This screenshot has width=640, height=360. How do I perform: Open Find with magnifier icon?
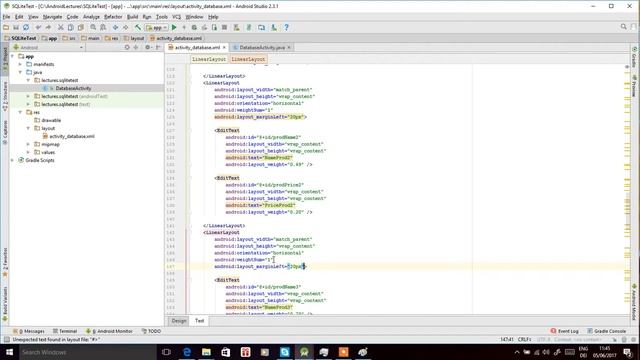(93, 27)
